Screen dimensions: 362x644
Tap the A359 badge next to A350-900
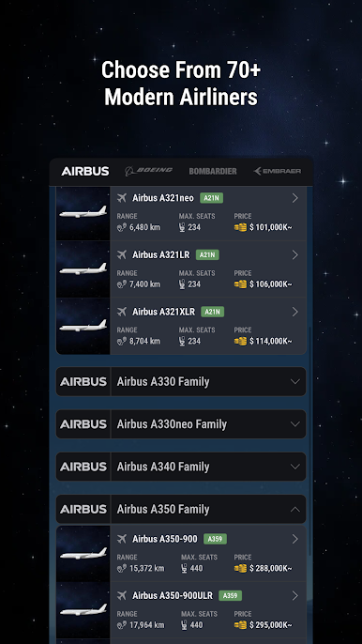tap(215, 539)
